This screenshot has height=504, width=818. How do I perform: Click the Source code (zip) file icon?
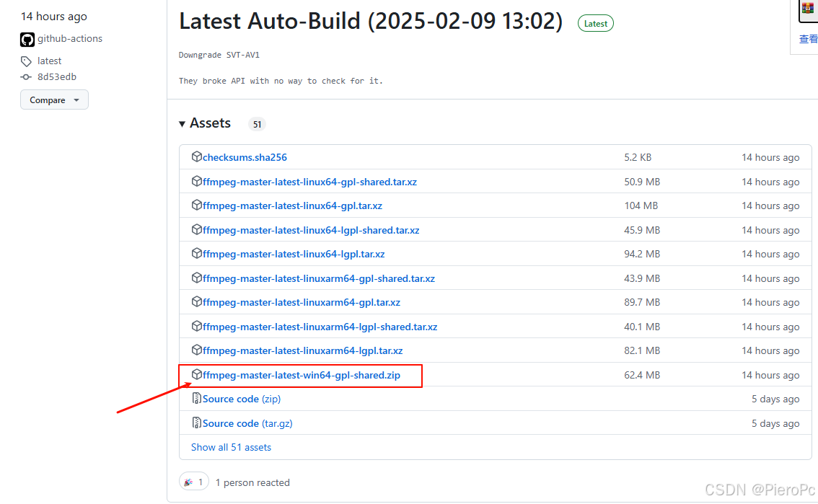(196, 399)
